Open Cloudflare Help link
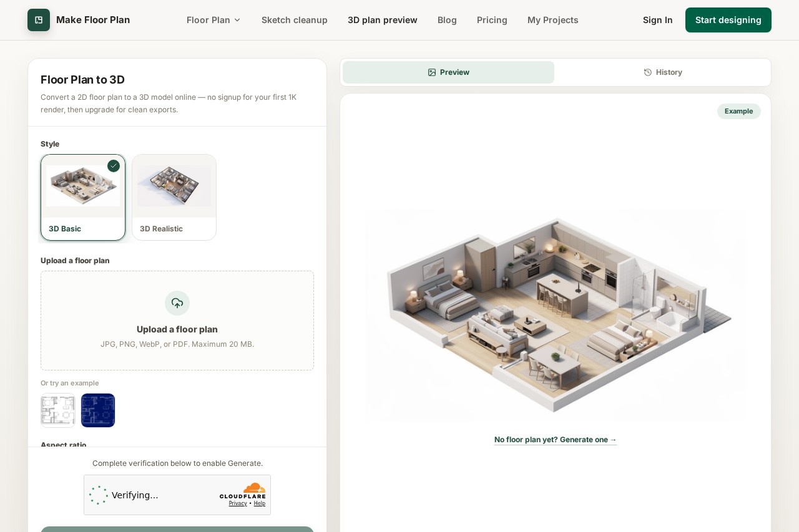This screenshot has width=799, height=532. pos(260,503)
